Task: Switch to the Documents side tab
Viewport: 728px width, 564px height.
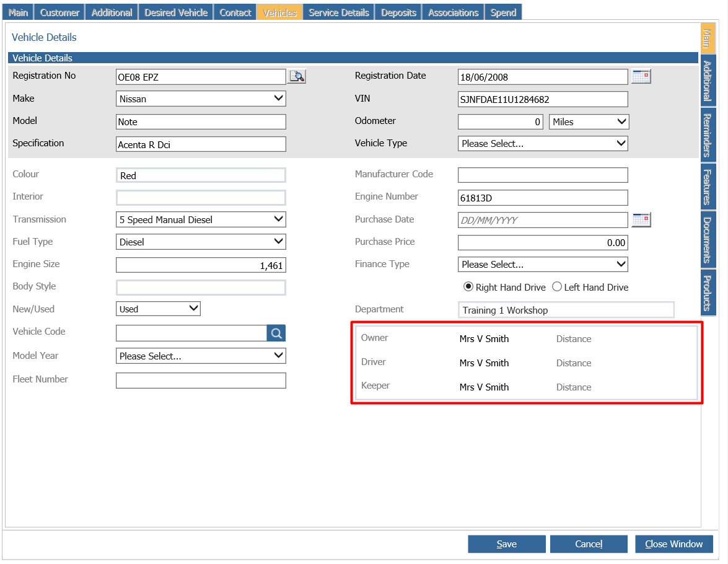Action: pos(708,240)
